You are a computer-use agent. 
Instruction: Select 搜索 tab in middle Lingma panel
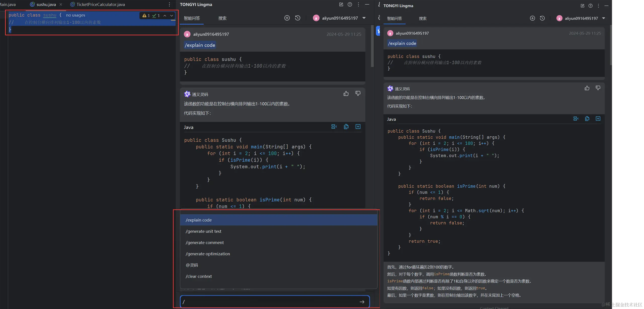click(222, 18)
